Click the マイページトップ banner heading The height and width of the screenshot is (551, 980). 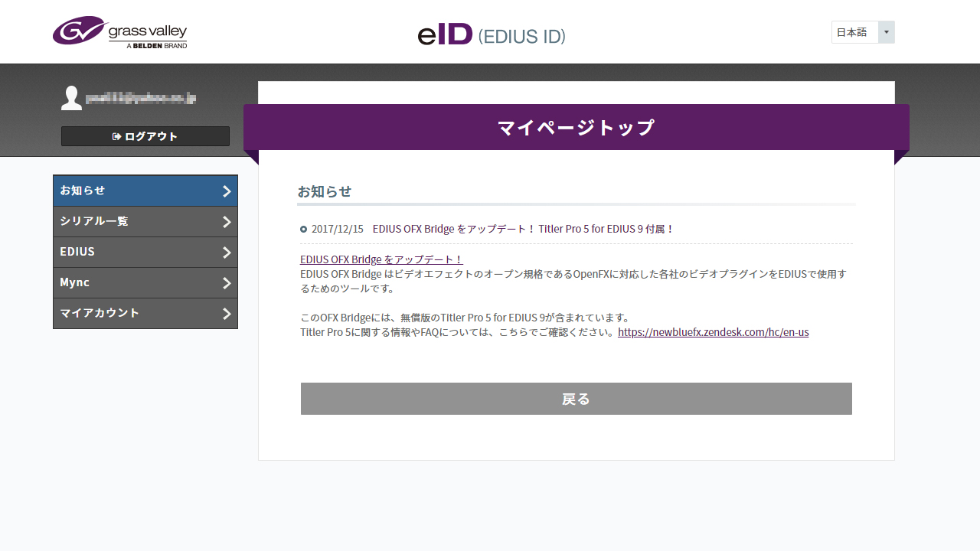[577, 127]
